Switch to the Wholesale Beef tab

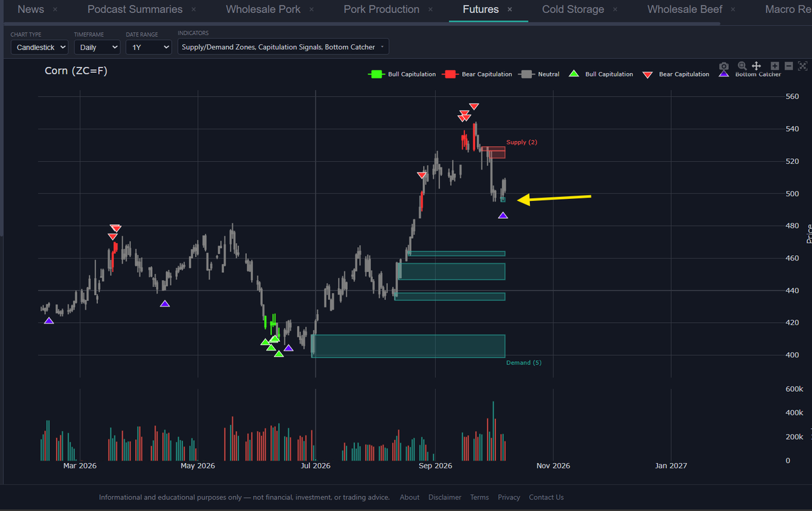point(685,9)
